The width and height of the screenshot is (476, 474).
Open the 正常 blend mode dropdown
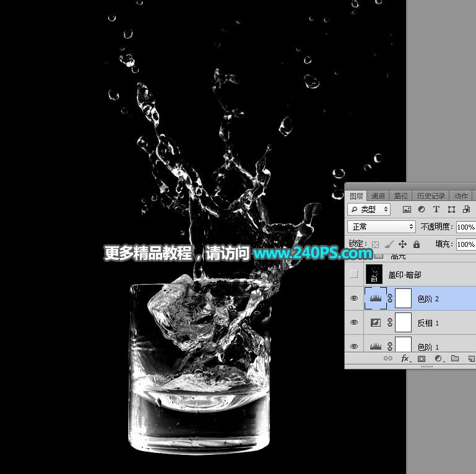[x=381, y=227]
